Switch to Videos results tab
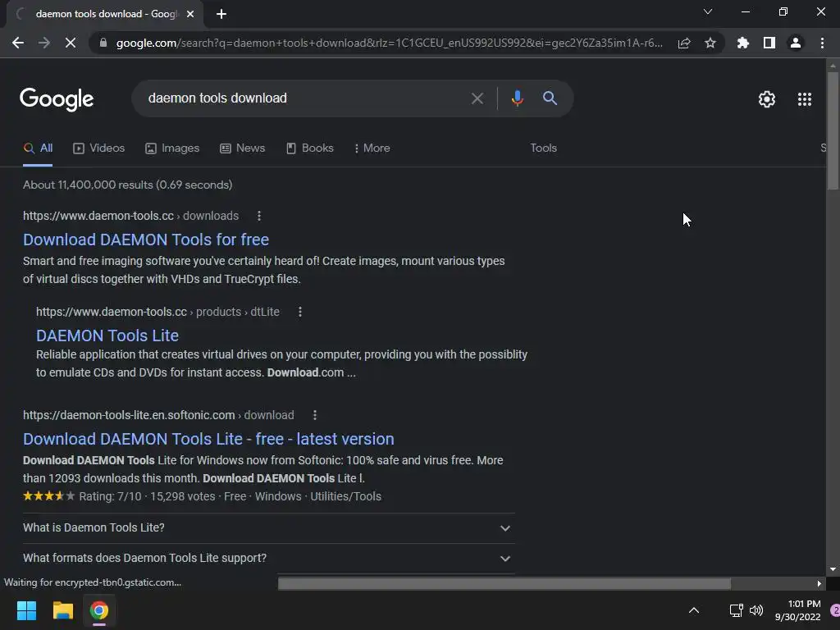The height and width of the screenshot is (630, 840). click(98, 148)
